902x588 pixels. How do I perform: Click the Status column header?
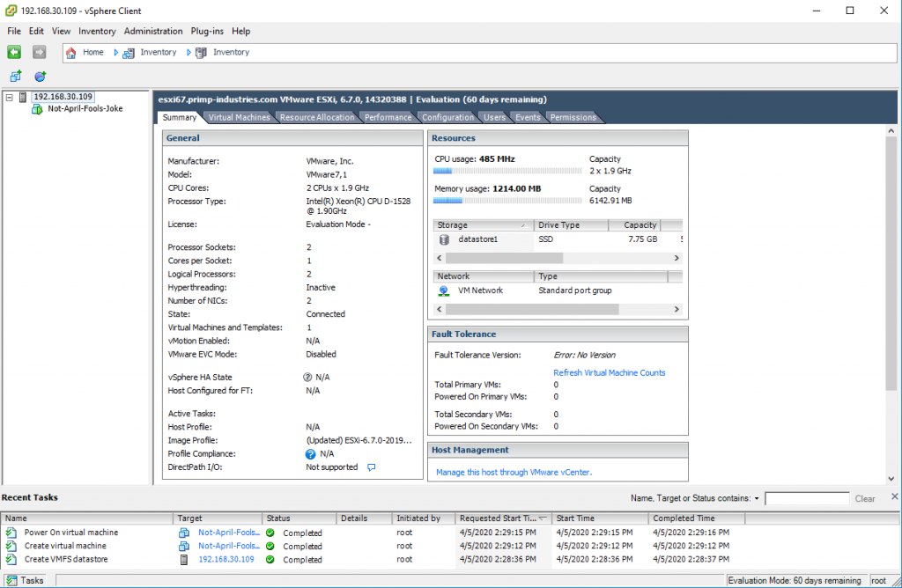pos(298,518)
